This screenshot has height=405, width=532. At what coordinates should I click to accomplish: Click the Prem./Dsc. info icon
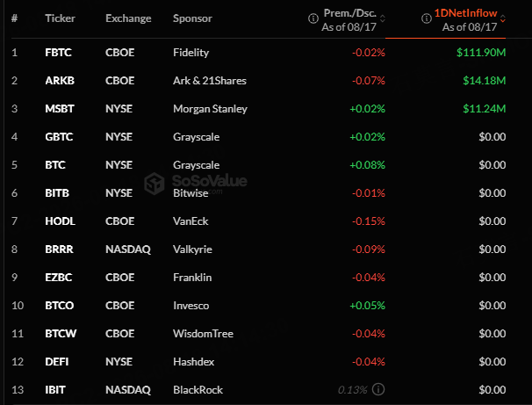pos(313,18)
